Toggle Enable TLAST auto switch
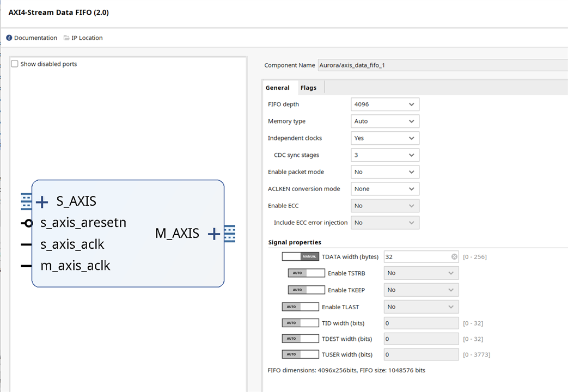The width and height of the screenshot is (568, 392). click(x=300, y=307)
